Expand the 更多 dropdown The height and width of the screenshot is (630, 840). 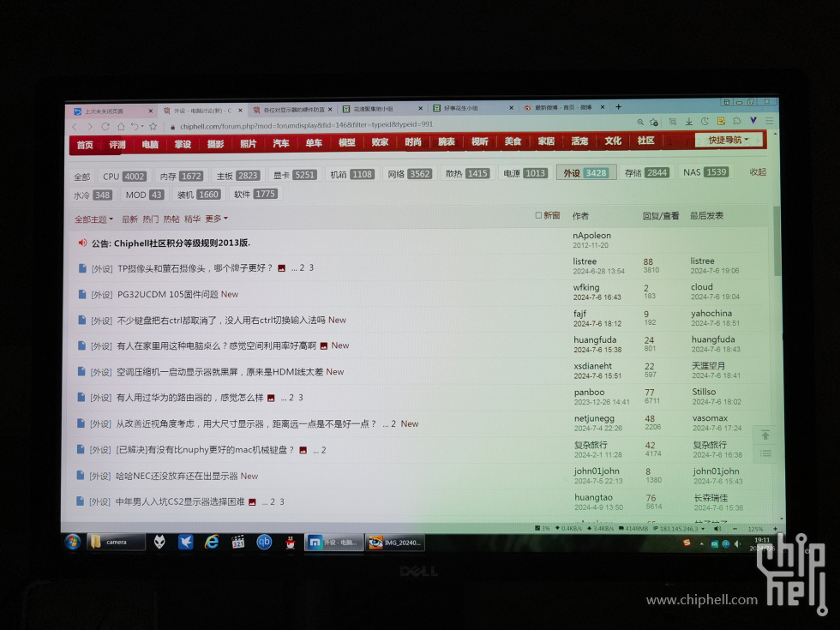(216, 219)
